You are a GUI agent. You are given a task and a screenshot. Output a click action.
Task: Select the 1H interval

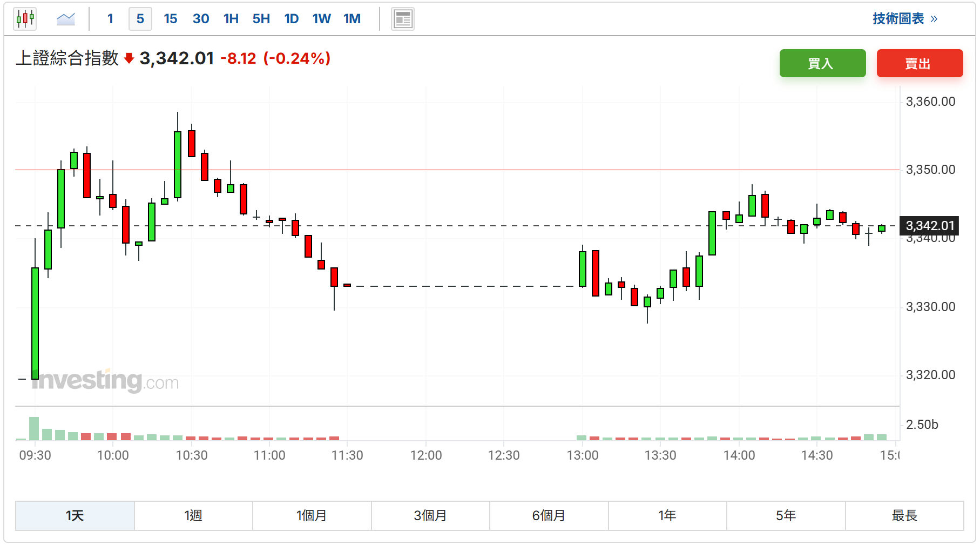pos(231,19)
